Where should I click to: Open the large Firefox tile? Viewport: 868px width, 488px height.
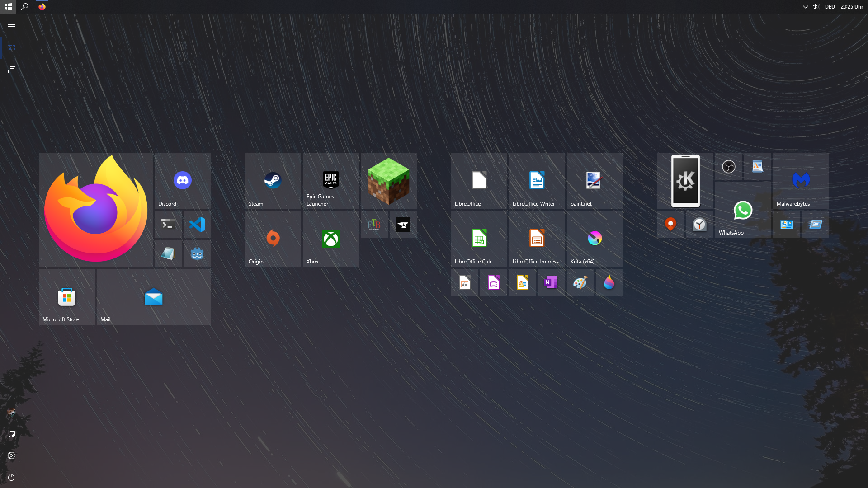(96, 210)
